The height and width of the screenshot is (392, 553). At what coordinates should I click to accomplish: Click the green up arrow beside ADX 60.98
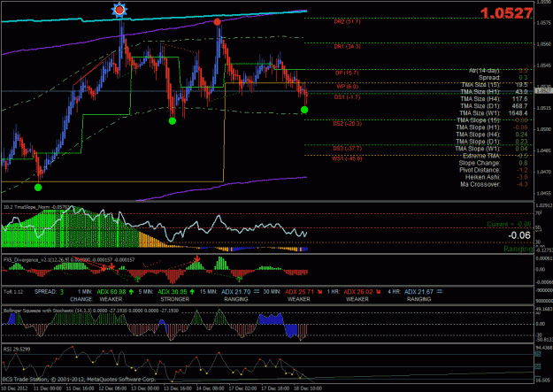pos(131,292)
